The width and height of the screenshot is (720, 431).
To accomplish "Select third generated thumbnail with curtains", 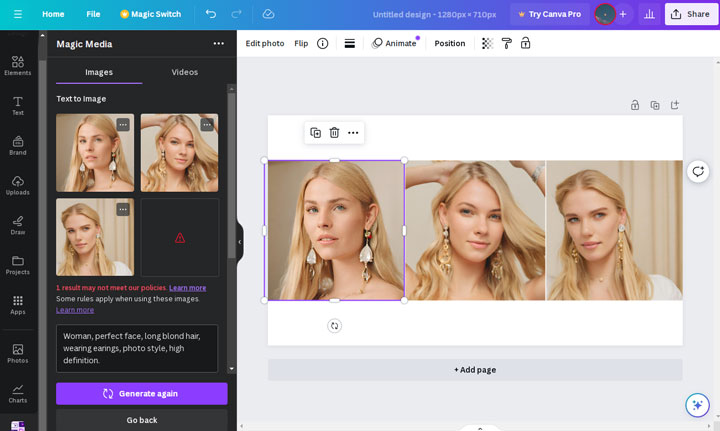I will point(95,237).
